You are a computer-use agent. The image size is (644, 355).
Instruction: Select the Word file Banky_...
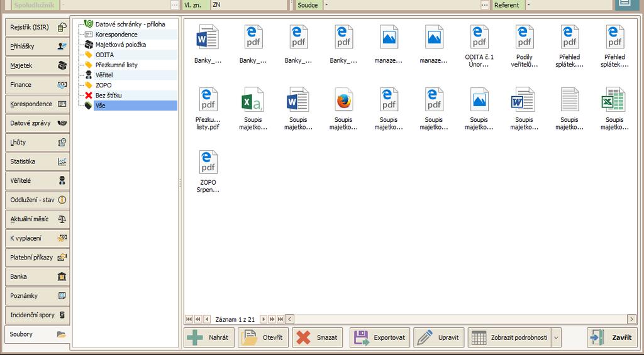[x=208, y=44]
